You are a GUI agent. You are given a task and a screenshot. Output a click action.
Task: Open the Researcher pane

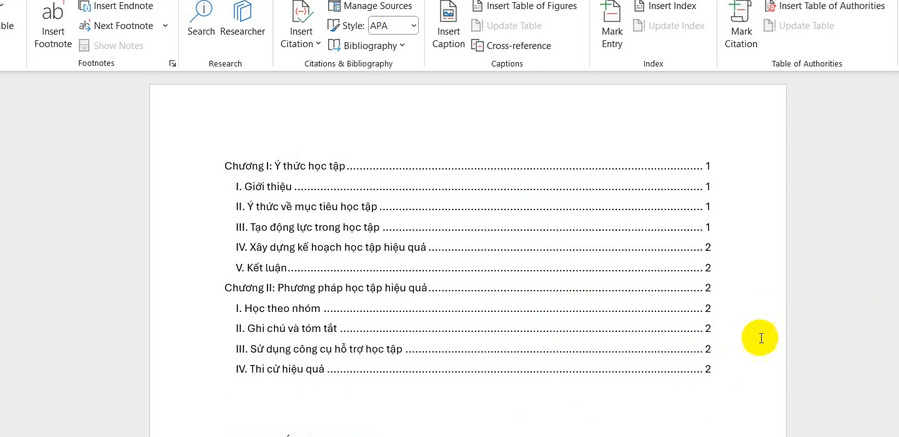[x=243, y=19]
